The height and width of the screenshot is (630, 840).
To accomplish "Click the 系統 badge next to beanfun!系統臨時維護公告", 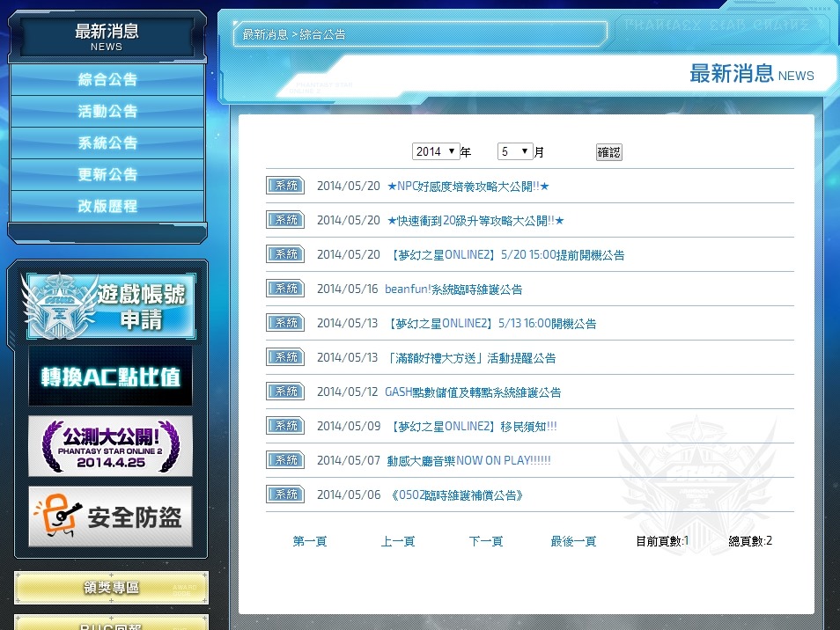I will (x=284, y=288).
